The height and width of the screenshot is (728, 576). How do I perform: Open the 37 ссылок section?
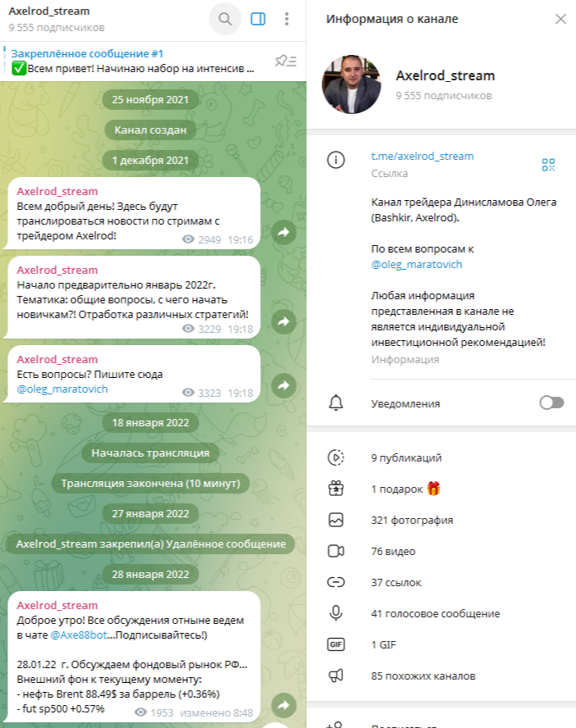[441, 582]
